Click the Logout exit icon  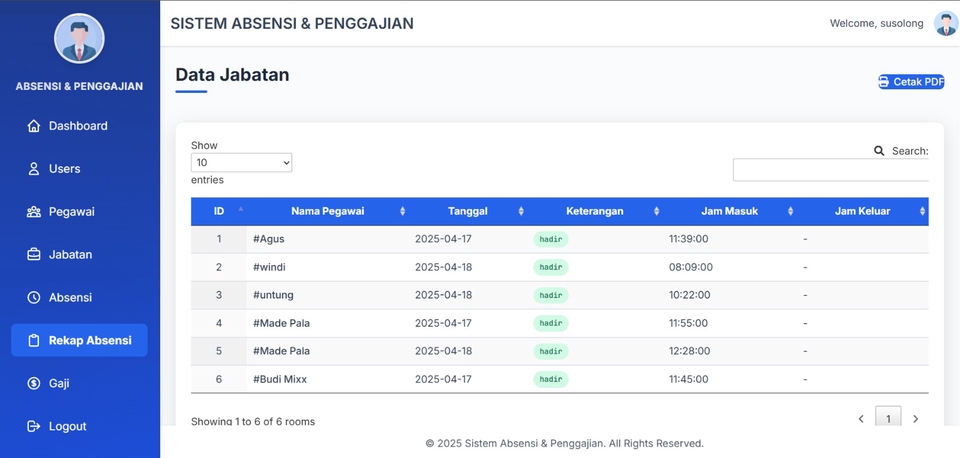[x=34, y=426]
